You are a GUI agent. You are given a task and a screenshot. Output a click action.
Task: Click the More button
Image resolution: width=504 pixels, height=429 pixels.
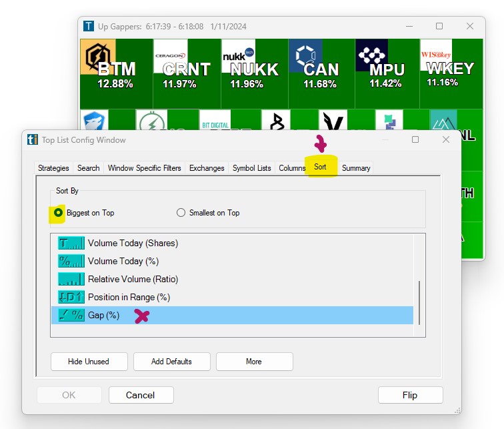coord(254,362)
